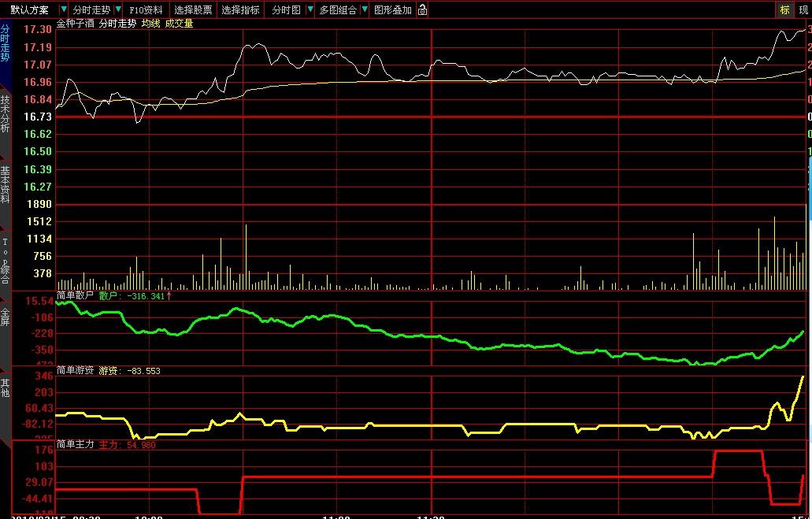Open the 默认方案 scheme dropdown arrow
The image size is (812, 519).
(64, 10)
